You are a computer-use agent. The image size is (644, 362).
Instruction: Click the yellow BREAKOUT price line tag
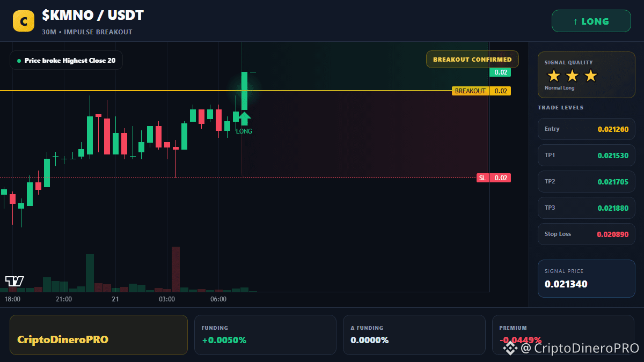[481, 91]
